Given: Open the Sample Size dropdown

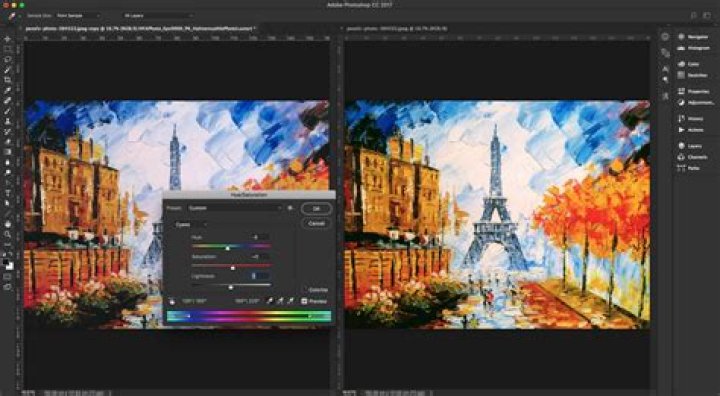Looking at the screenshot, I should [78, 16].
